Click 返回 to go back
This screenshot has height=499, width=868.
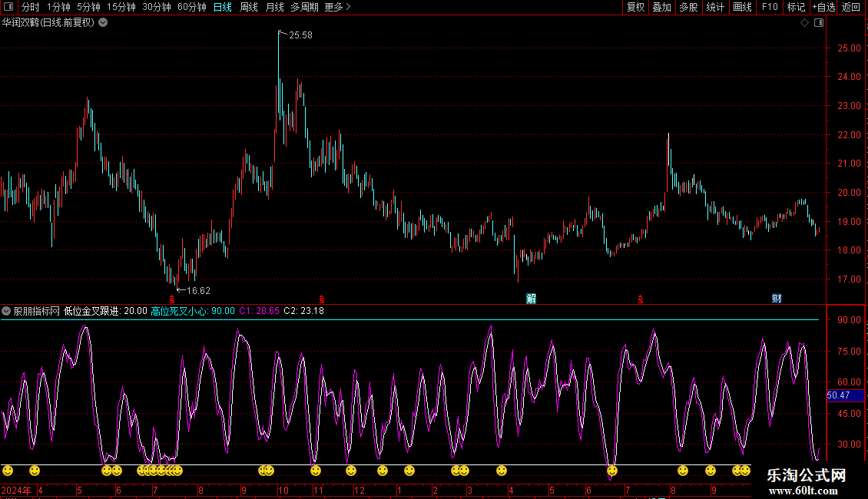pyautogui.click(x=851, y=7)
